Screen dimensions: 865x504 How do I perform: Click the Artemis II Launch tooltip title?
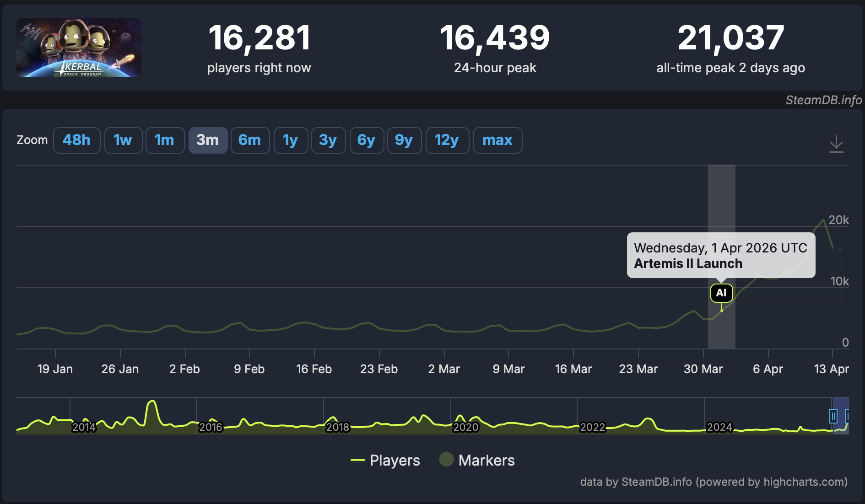pyautogui.click(x=688, y=263)
